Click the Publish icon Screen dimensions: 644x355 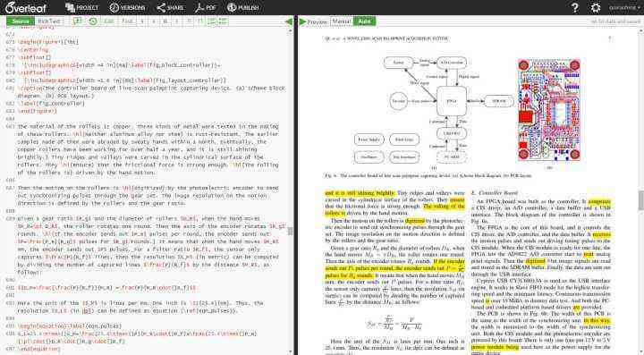tap(232, 7)
